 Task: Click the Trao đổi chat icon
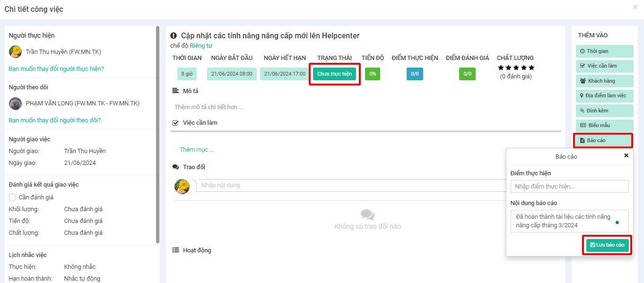click(x=175, y=167)
